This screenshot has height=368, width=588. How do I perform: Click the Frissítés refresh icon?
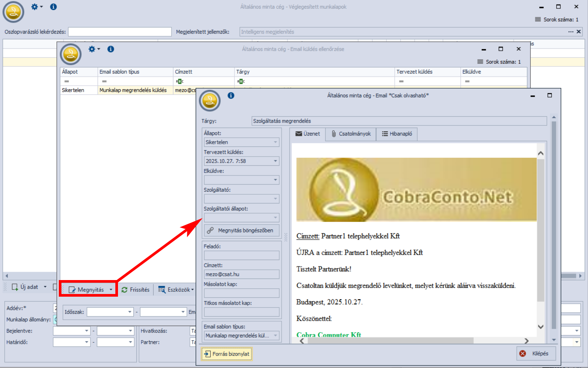pyautogui.click(x=124, y=290)
